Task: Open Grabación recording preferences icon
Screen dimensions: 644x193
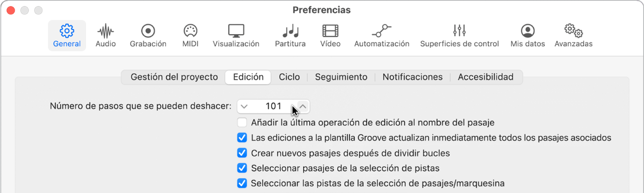Action: 148,31
